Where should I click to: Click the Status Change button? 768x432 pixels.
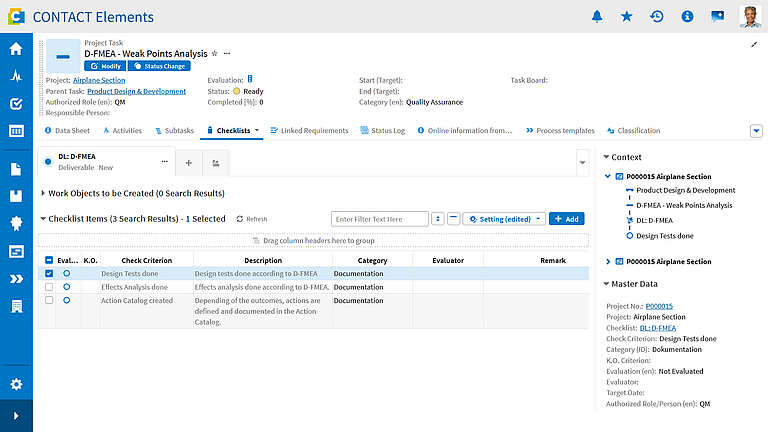159,66
